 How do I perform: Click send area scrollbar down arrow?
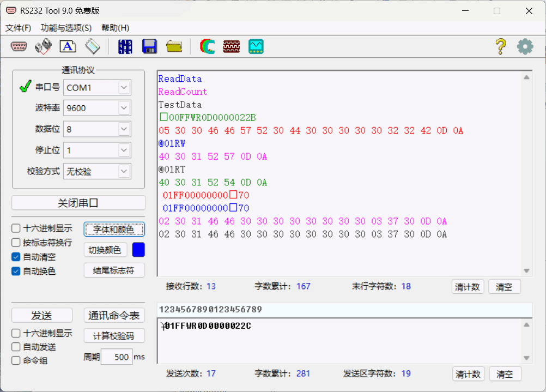click(x=526, y=358)
